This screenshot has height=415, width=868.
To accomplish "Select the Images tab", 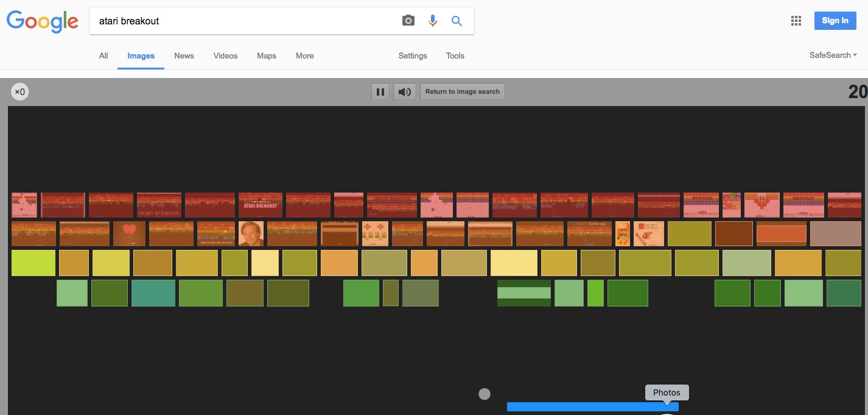I will point(141,55).
